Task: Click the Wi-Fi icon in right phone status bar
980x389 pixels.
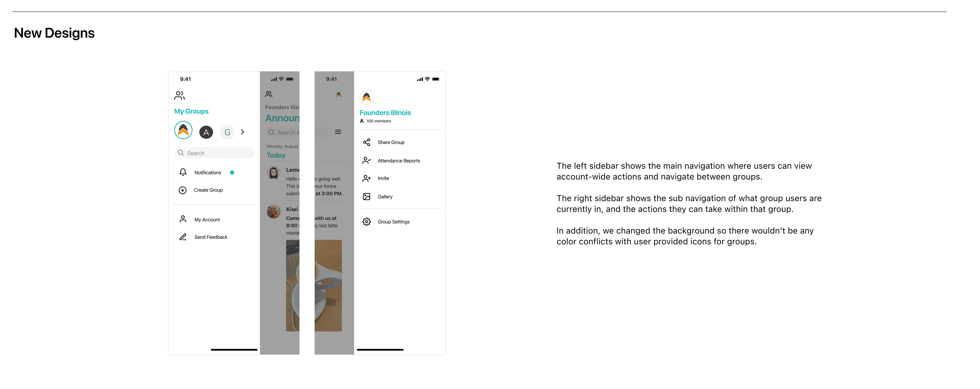Action: pyautogui.click(x=427, y=79)
